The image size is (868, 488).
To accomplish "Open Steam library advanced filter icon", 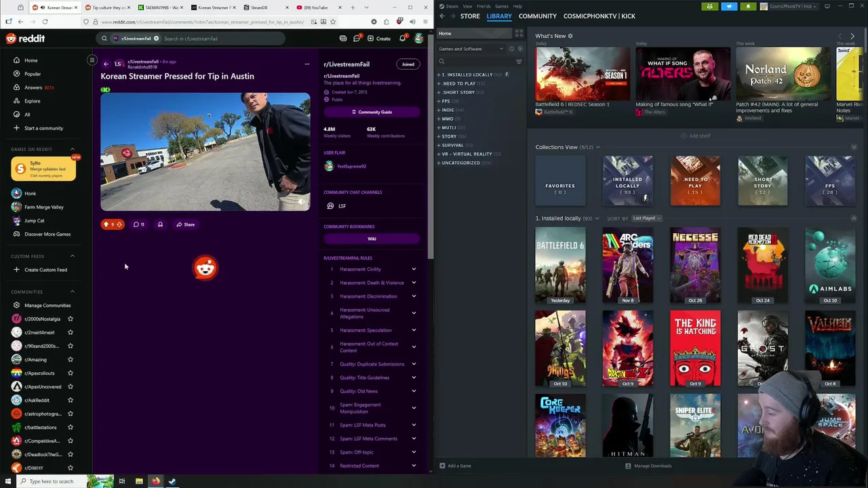I will coord(519,61).
